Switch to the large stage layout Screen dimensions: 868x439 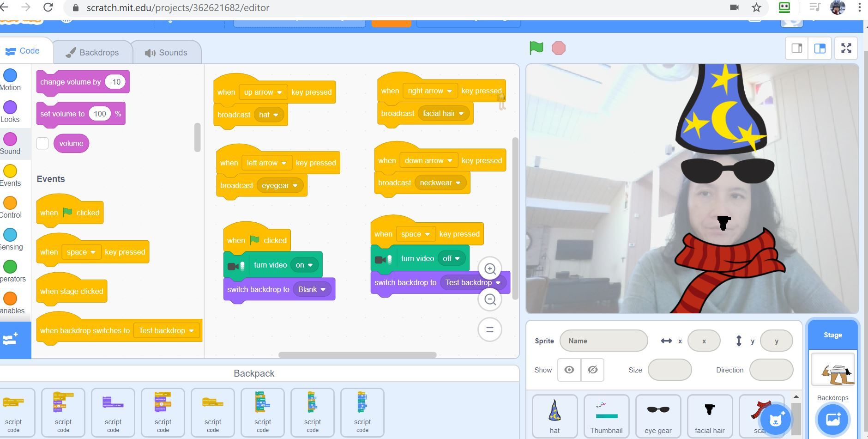click(820, 48)
